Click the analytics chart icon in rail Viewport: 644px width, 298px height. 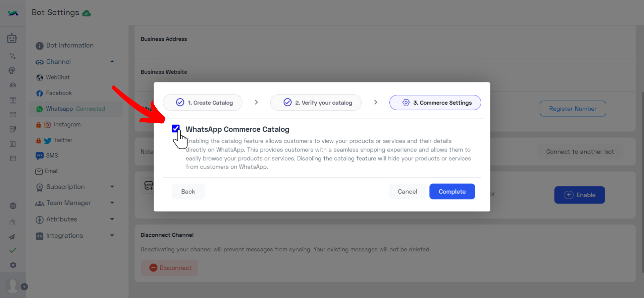click(x=13, y=144)
